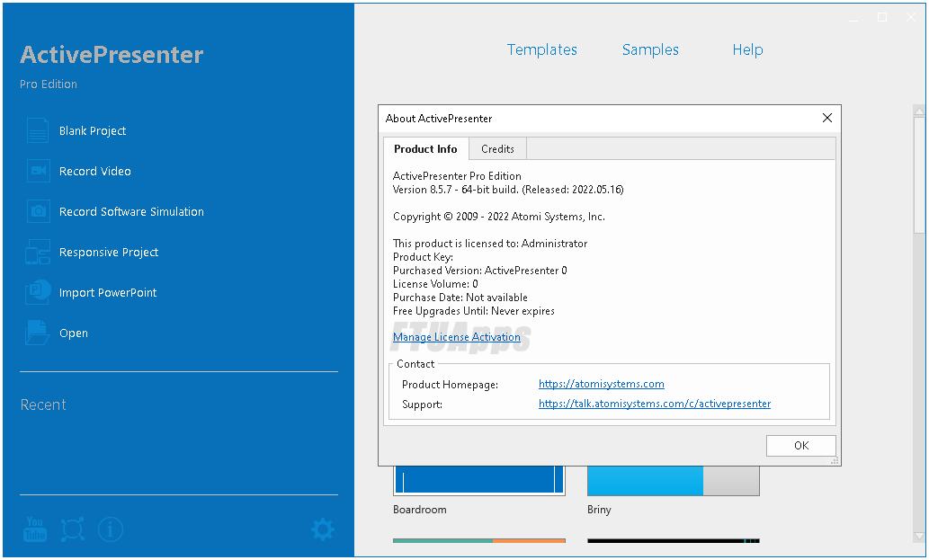Click the Version 8.5.7 text line

[508, 190]
